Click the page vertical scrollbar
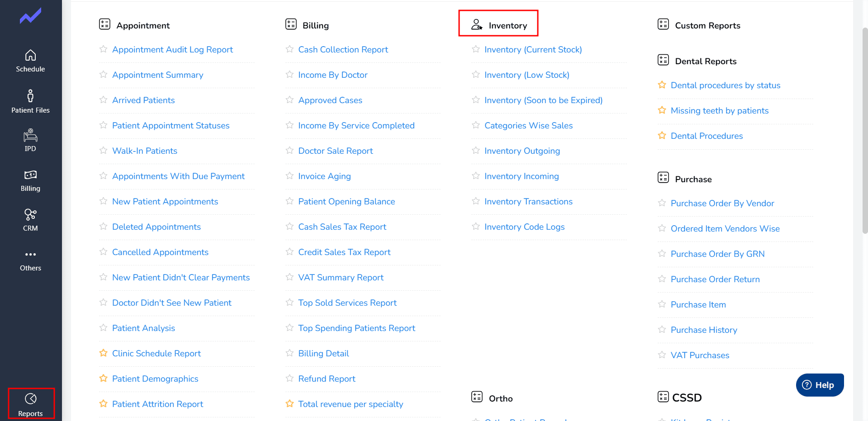 [x=865, y=131]
